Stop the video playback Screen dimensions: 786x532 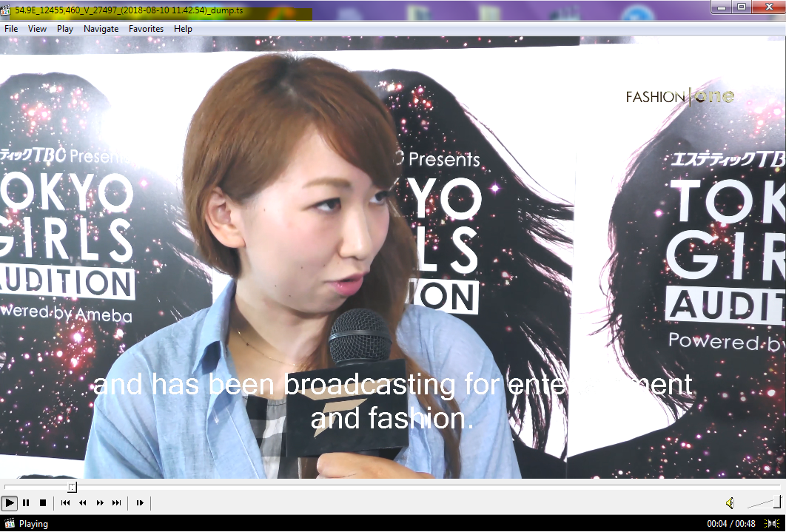(x=43, y=503)
